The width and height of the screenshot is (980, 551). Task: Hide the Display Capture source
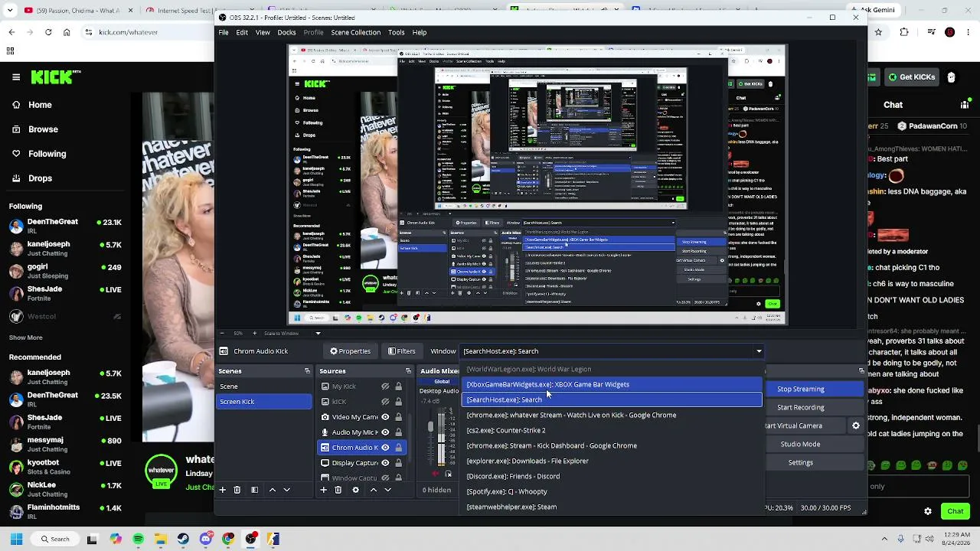(385, 463)
